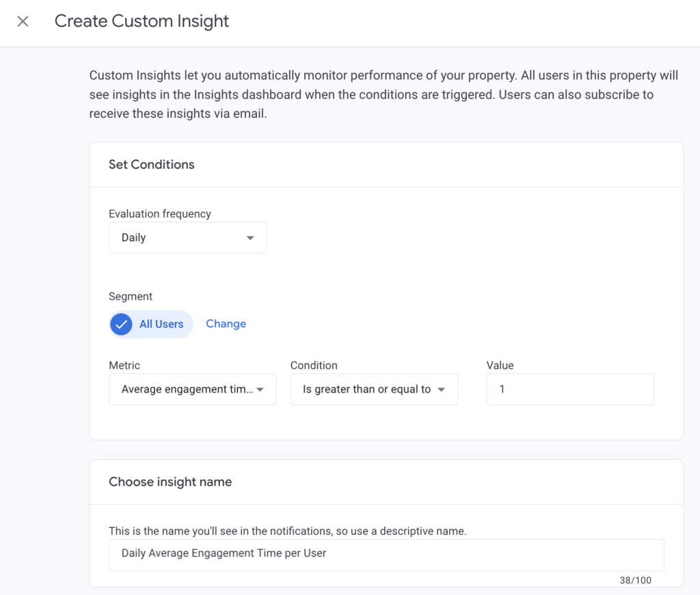Screen dimensions: 700x595
Task: Click the Choose insight name section header
Action: 170,482
